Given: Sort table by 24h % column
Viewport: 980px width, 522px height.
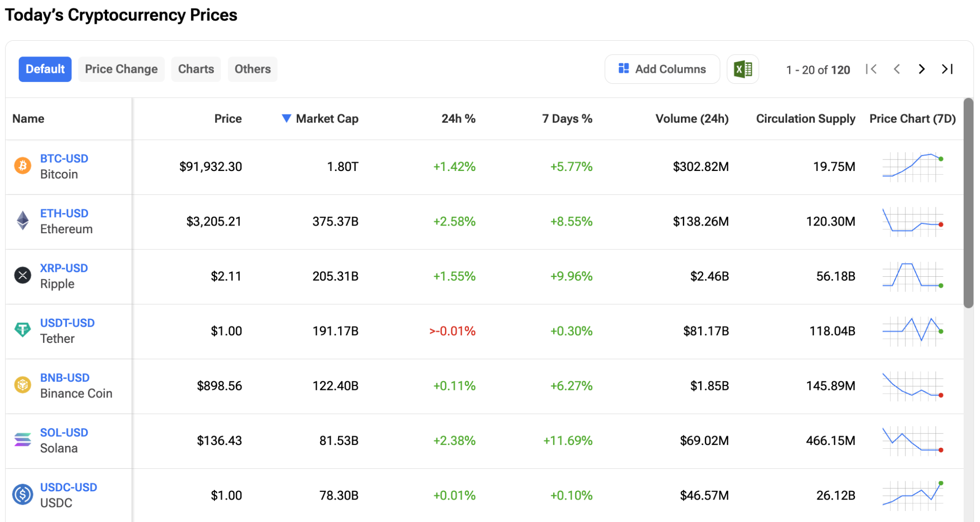Looking at the screenshot, I should click(x=458, y=119).
